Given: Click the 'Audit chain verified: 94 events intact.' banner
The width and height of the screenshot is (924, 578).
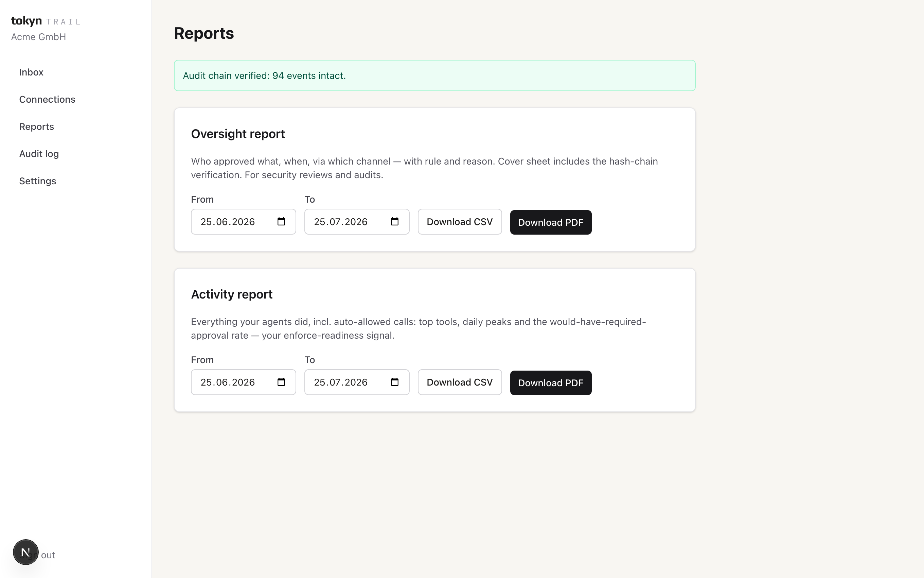Looking at the screenshot, I should pyautogui.click(x=434, y=75).
